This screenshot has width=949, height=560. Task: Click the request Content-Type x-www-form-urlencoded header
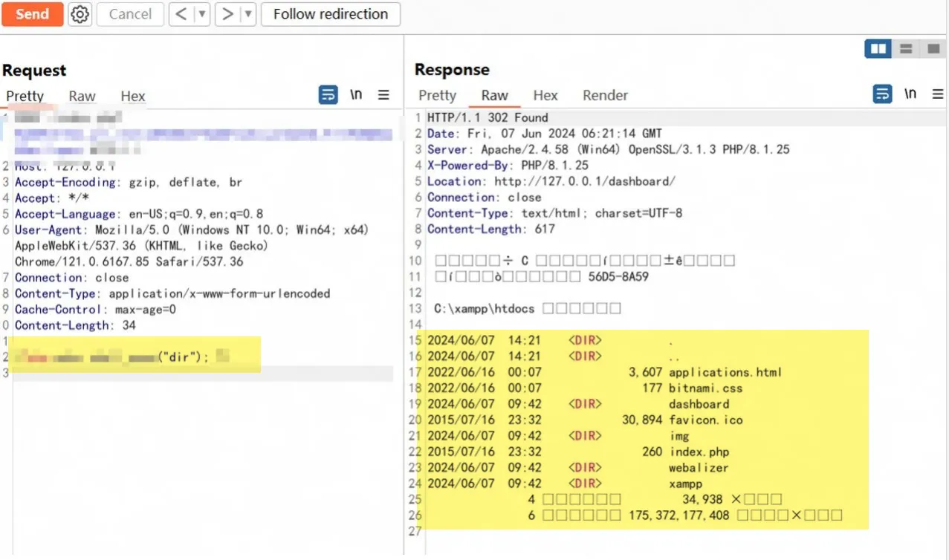pos(172,293)
